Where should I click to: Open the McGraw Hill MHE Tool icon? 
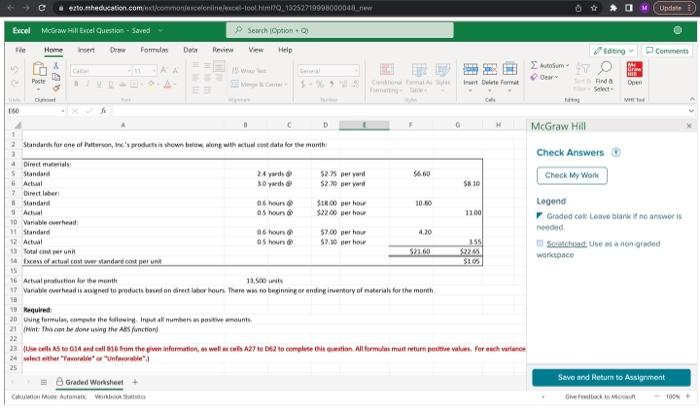[634, 70]
